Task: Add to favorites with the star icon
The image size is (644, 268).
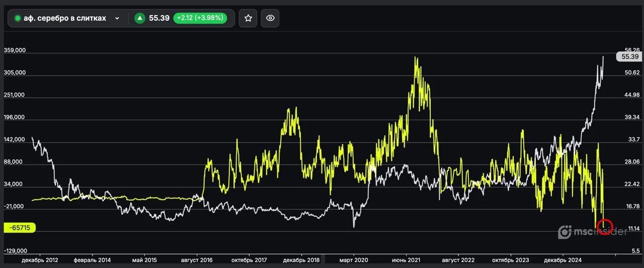Action: click(248, 18)
